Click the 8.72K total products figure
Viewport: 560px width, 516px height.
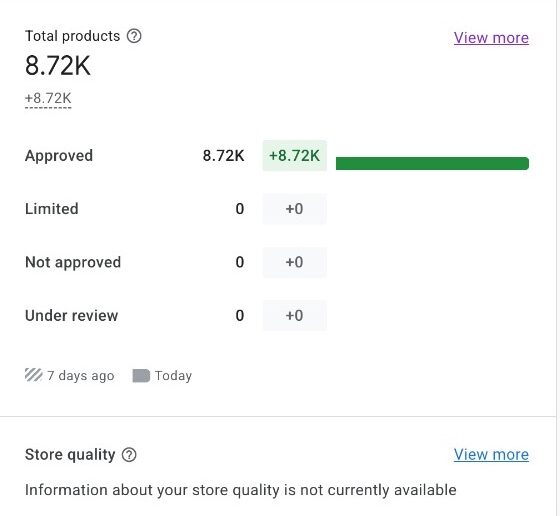pyautogui.click(x=58, y=66)
